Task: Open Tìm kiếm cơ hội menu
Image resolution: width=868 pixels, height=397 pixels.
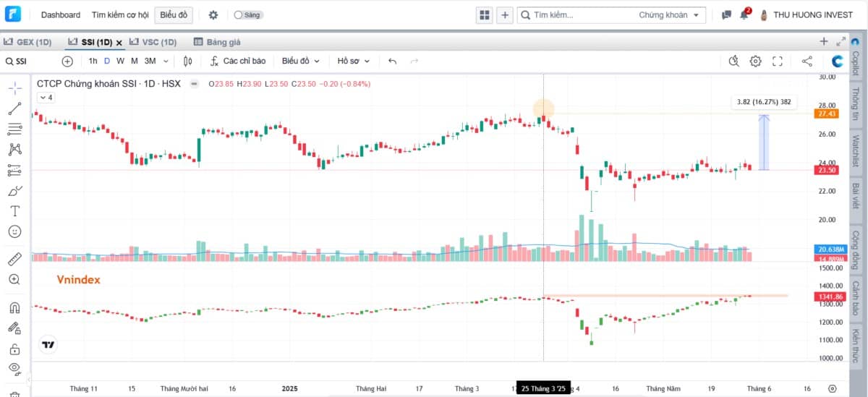Action: (120, 14)
